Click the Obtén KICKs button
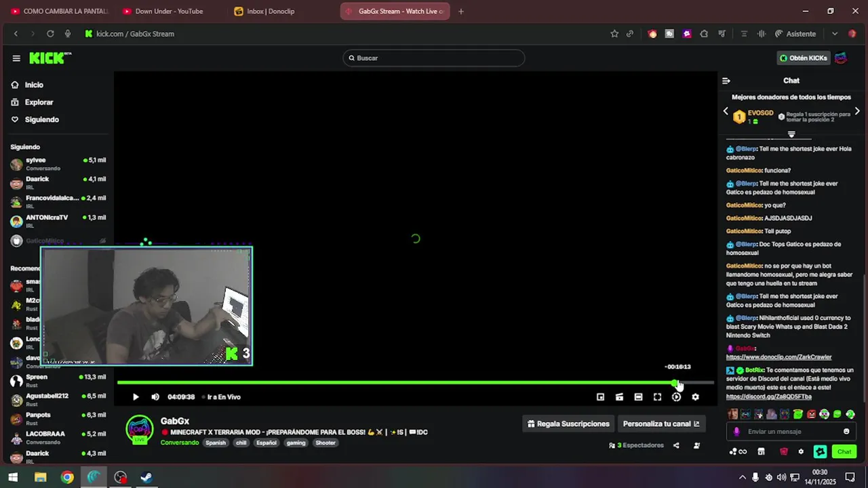The width and height of the screenshot is (868, 488). pyautogui.click(x=803, y=58)
